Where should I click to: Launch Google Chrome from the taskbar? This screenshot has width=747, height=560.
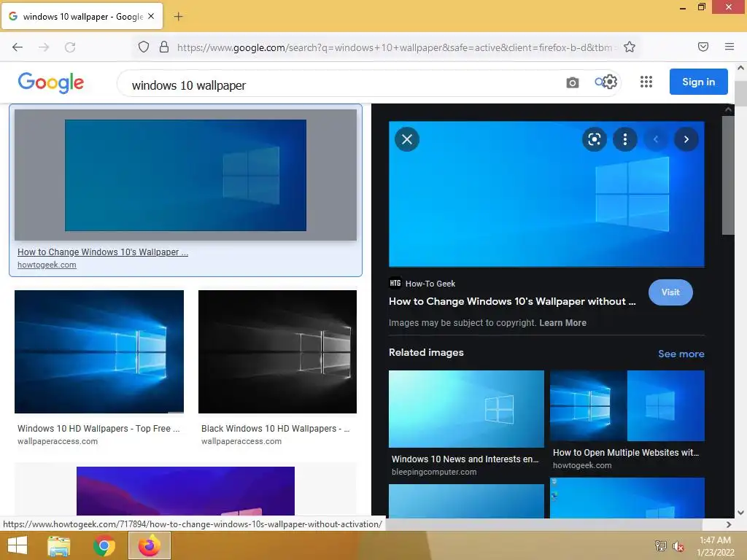pyautogui.click(x=104, y=545)
